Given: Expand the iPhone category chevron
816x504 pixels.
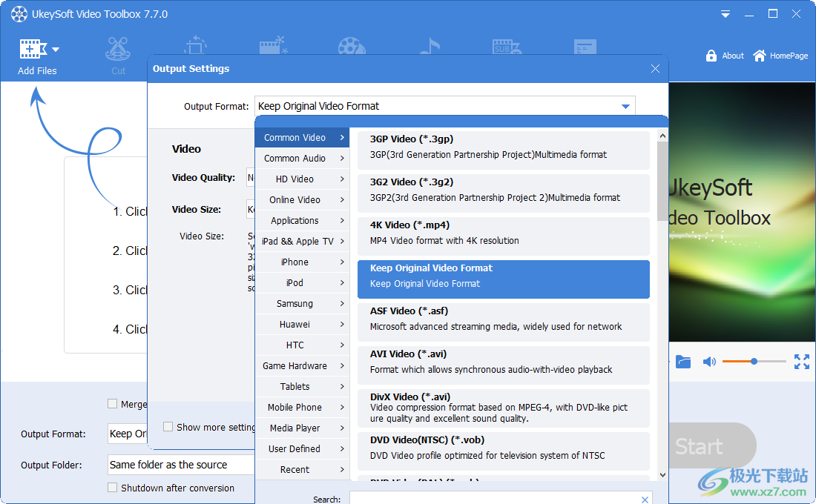Looking at the screenshot, I should point(342,262).
